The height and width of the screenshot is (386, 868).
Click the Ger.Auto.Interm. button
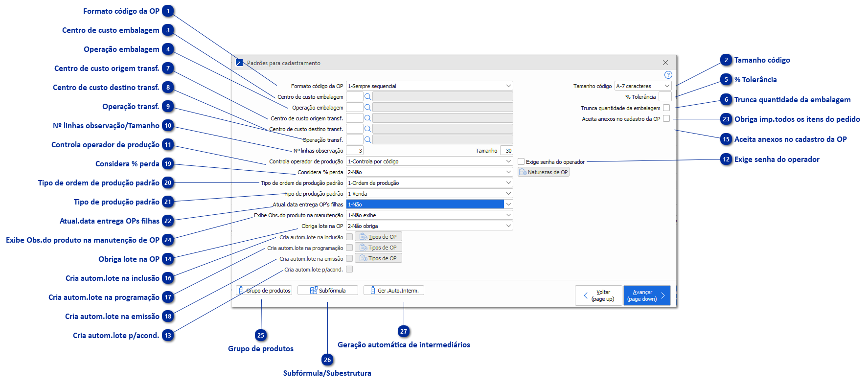tap(394, 291)
